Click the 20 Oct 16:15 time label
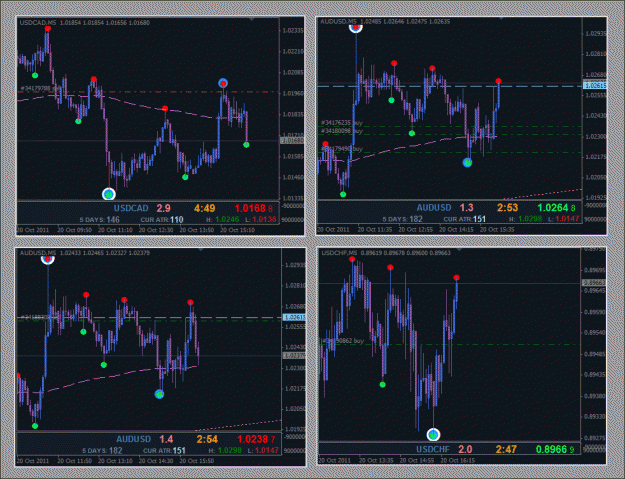Screen dimensions: 625x479 [x=458, y=460]
